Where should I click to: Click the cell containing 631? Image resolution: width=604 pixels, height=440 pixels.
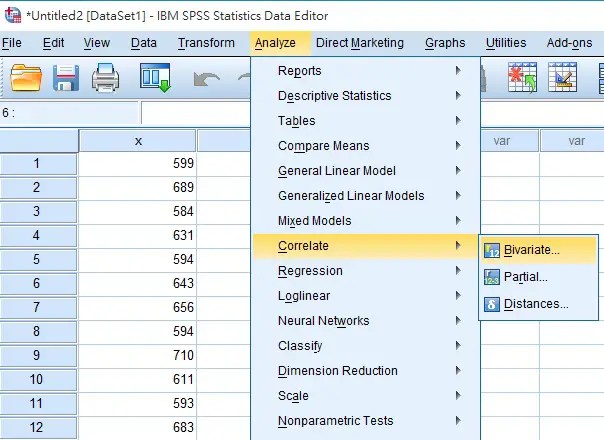138,235
